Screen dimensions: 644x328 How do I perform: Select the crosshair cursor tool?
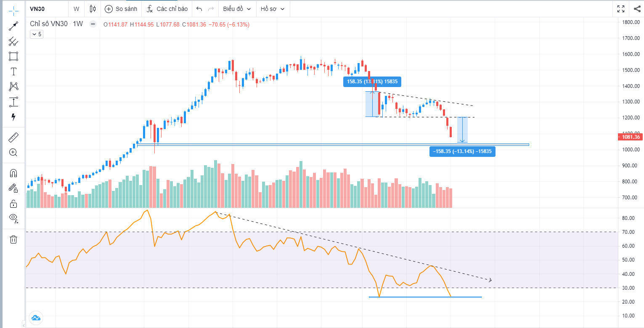tap(14, 11)
